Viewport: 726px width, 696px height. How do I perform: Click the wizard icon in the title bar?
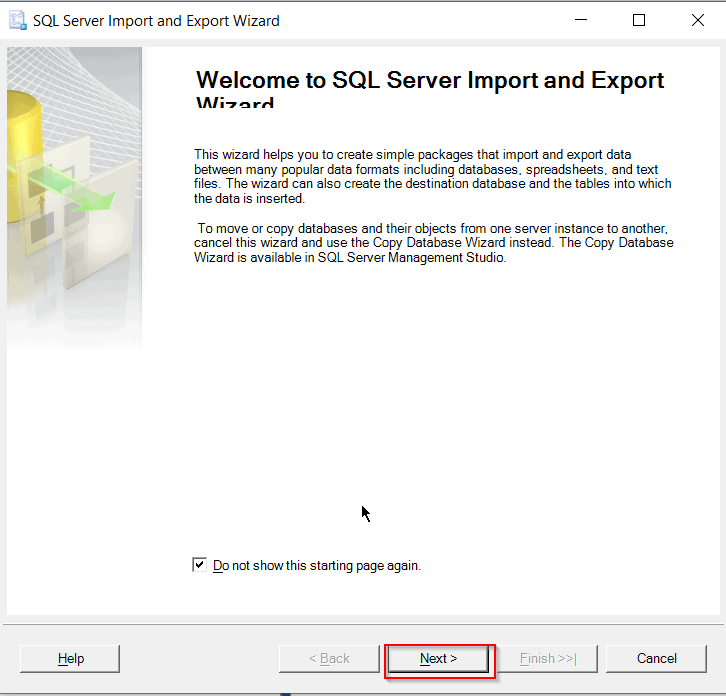18,21
